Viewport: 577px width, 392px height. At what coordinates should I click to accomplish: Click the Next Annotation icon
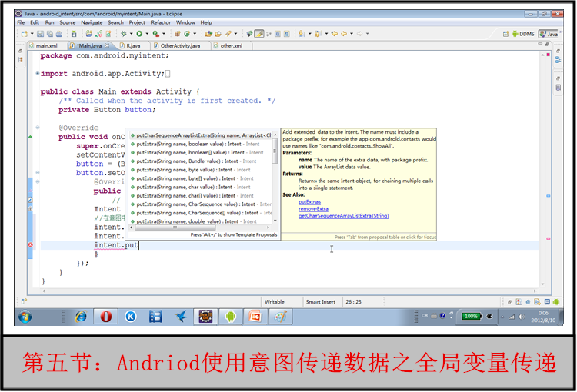click(302, 34)
